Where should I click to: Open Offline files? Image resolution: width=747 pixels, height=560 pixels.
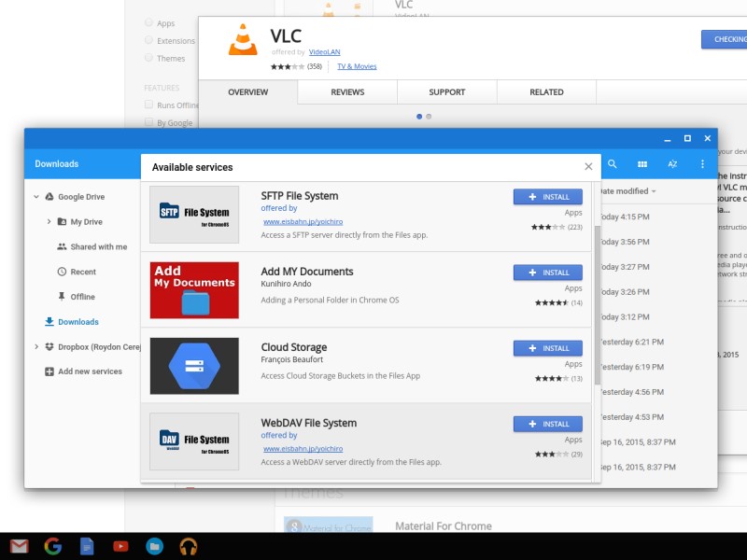point(82,297)
